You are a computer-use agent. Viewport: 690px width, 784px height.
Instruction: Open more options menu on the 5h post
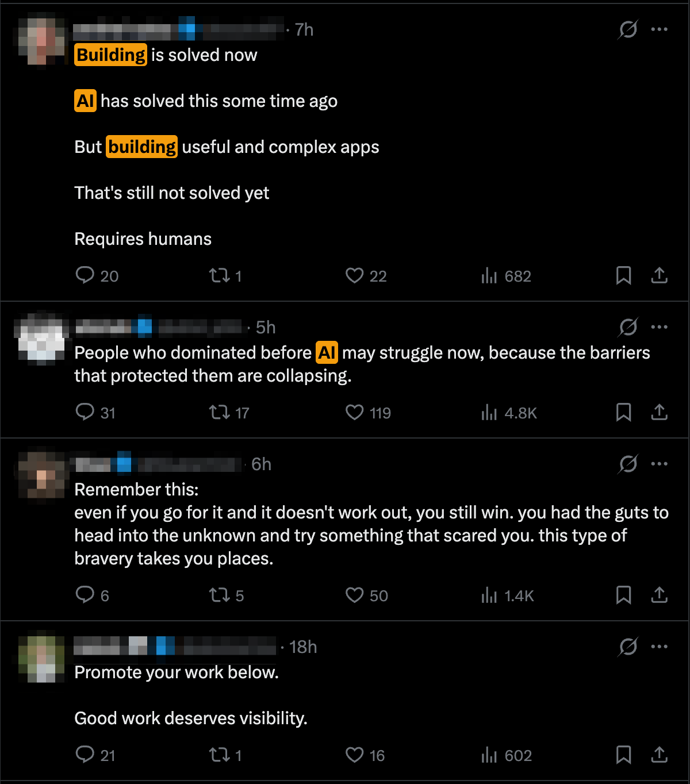click(x=659, y=327)
